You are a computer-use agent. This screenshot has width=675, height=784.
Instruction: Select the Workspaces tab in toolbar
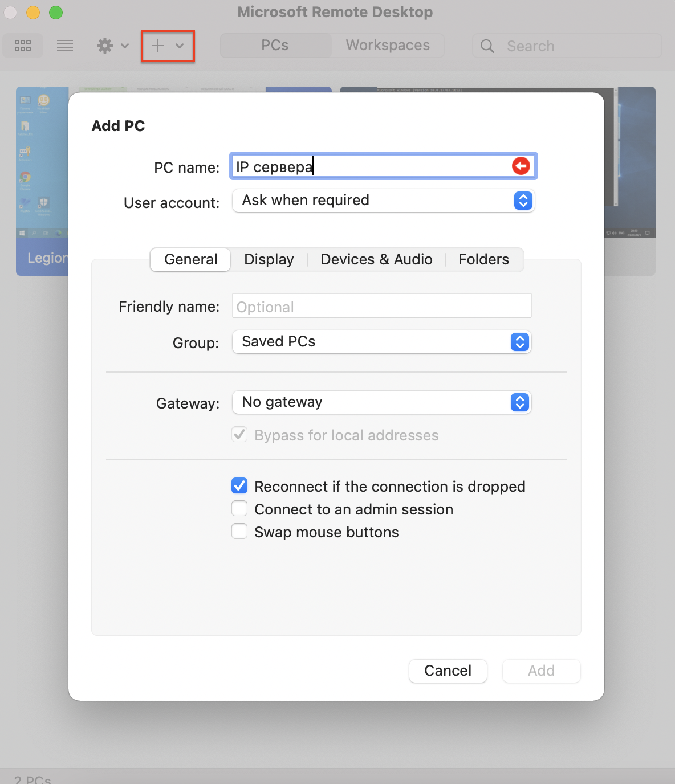tap(388, 46)
